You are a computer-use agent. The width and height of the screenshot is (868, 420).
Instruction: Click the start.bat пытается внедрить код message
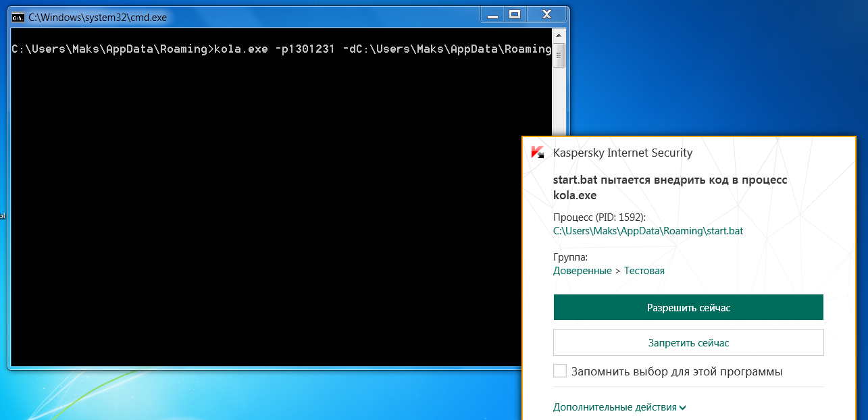(670, 188)
